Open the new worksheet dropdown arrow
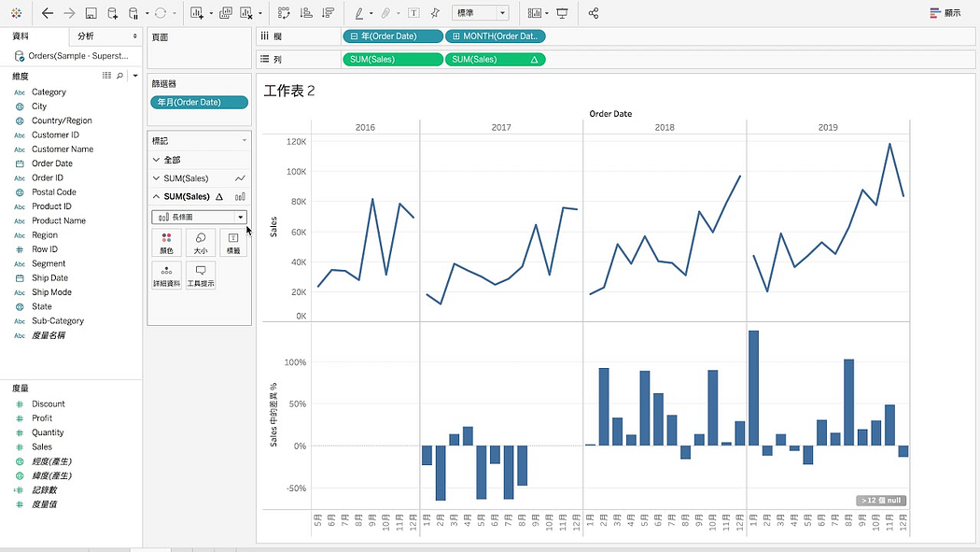This screenshot has width=980, height=552. 211,13
